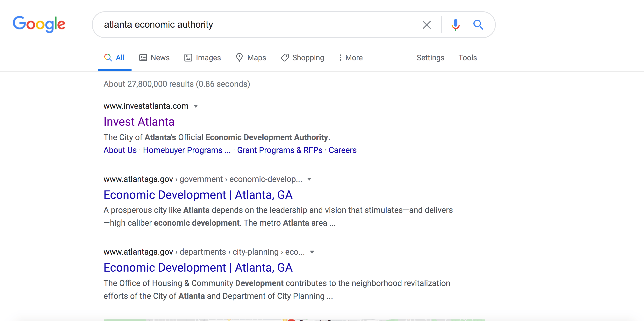Open the Homebuyer Programs sitelink
Screen dimensions: 644x321
click(187, 150)
